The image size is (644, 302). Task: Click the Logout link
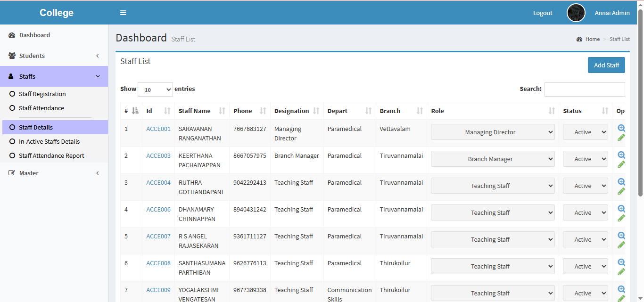[542, 13]
